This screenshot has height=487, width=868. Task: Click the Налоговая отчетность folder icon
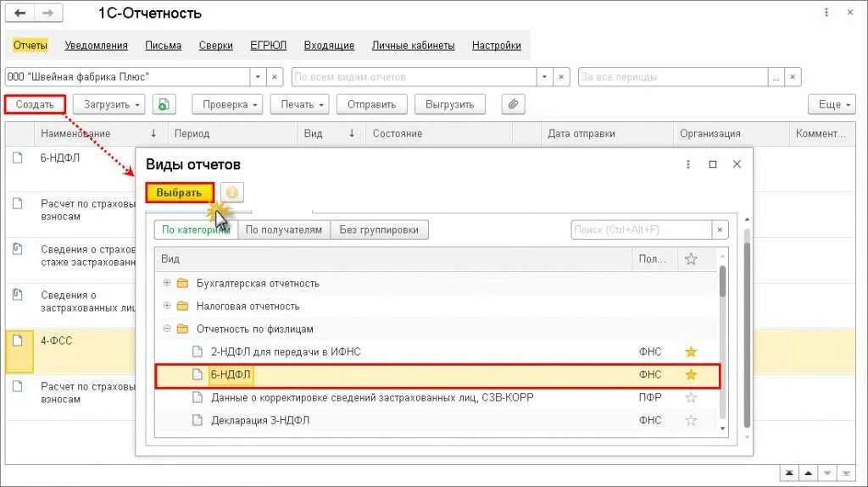click(183, 306)
